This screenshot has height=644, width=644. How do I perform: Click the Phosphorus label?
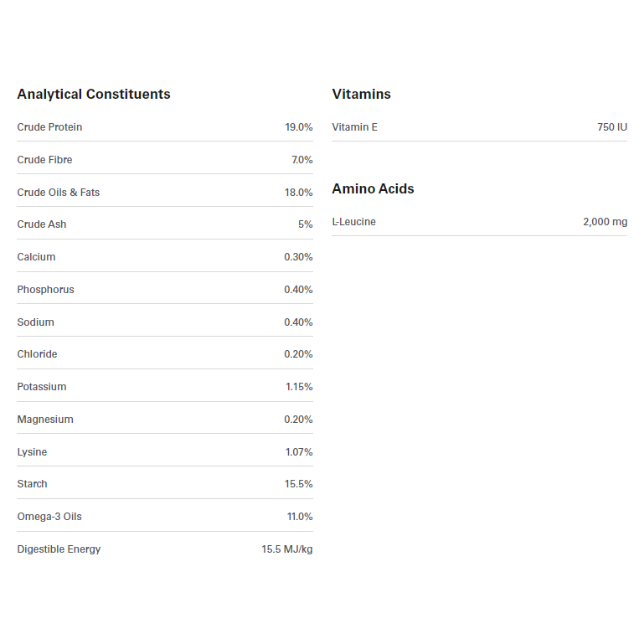[x=45, y=290]
